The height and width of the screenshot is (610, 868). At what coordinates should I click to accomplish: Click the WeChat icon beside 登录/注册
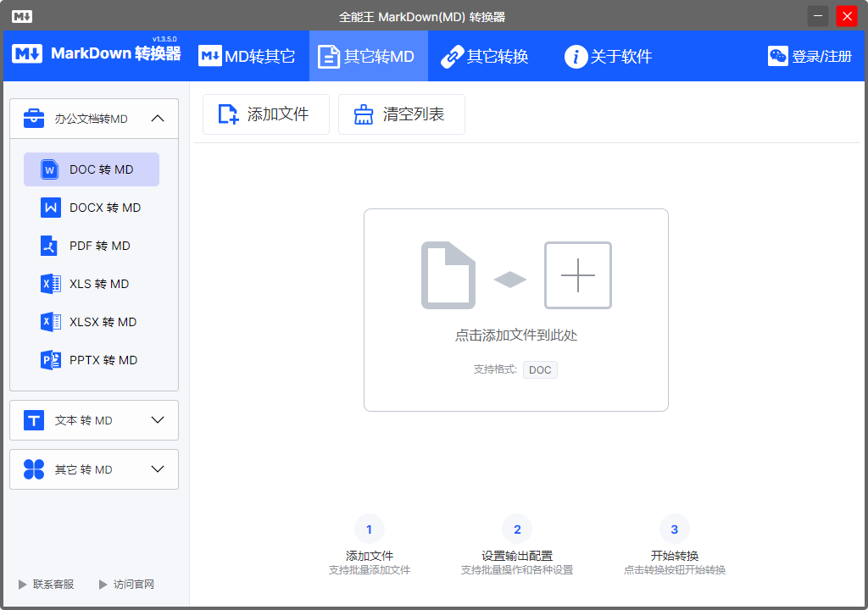[x=778, y=56]
